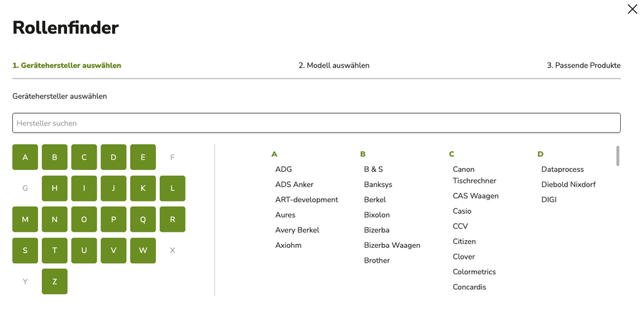Select the letter S filter button
The height and width of the screenshot is (318, 644).
coord(25,250)
